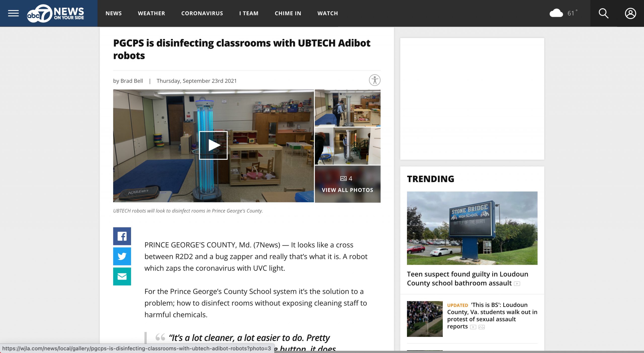
Task: Open 'This is BS' Loudoun students walkout story
Action: (x=492, y=316)
